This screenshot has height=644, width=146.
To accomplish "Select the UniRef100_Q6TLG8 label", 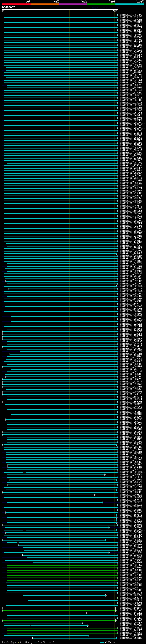I will pyautogui.click(x=131, y=113).
